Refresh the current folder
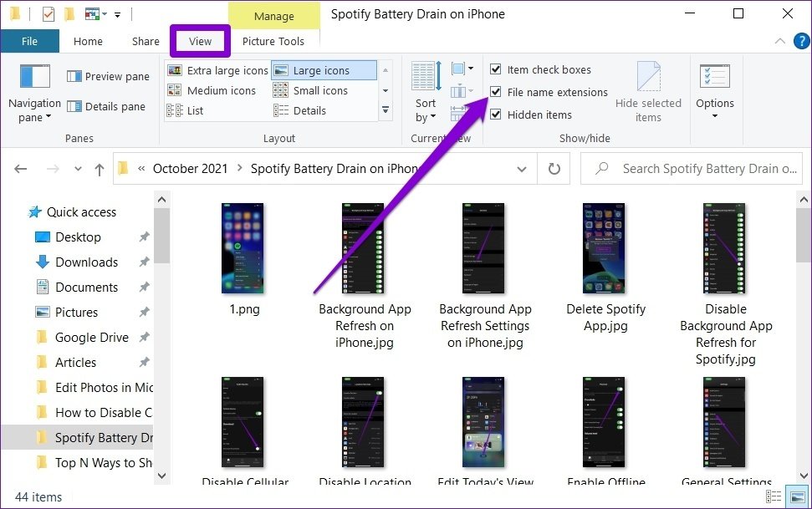 click(554, 169)
